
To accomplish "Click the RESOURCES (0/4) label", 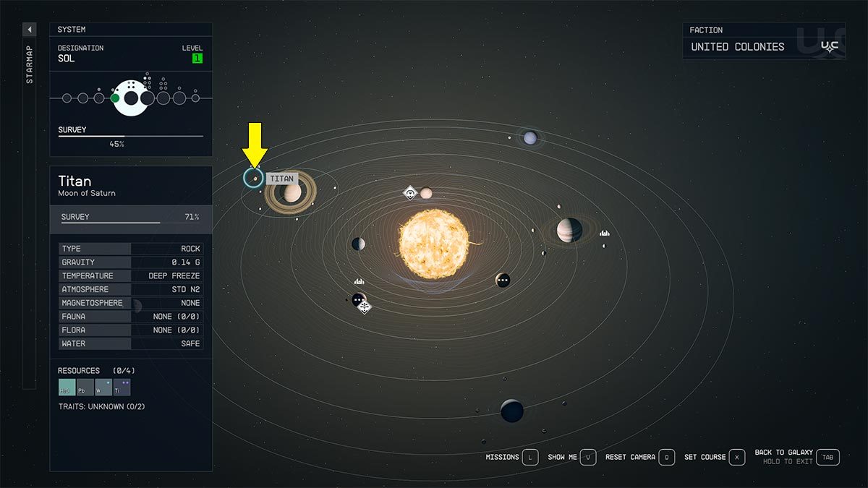I will tap(96, 371).
